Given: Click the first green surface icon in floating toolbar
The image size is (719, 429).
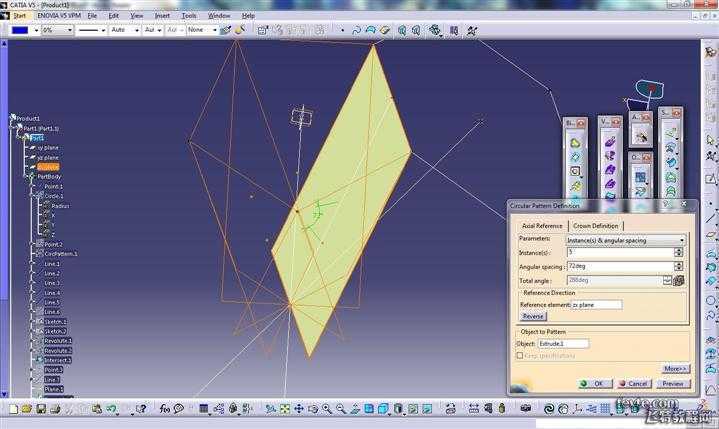Looking at the screenshot, I should 575,143.
